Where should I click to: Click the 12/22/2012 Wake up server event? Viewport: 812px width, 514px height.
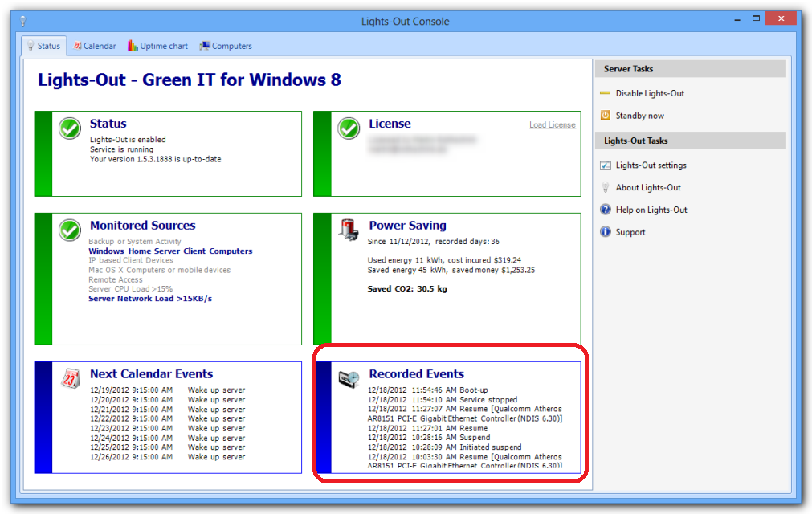[168, 418]
